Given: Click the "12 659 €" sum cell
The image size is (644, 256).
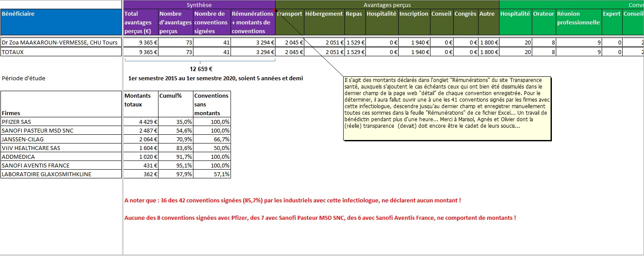Looking at the screenshot, I should coord(201,69).
